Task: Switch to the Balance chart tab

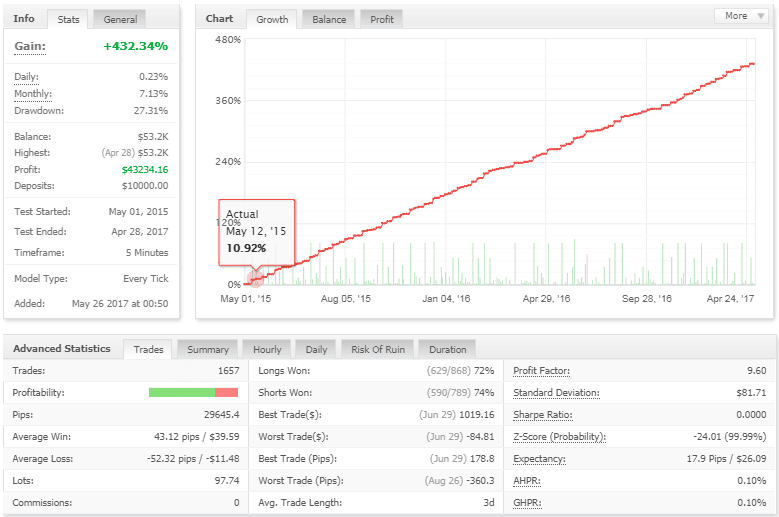Action: (x=329, y=19)
